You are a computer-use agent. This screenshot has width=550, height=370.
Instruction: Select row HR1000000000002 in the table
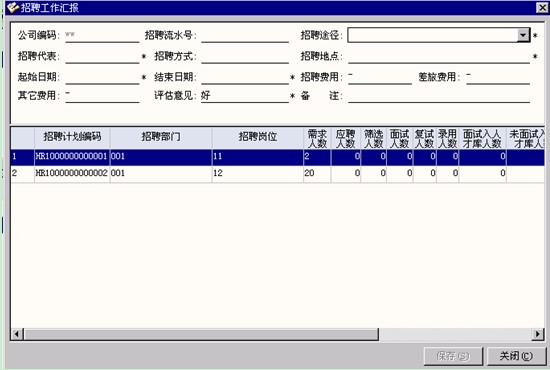click(277, 173)
